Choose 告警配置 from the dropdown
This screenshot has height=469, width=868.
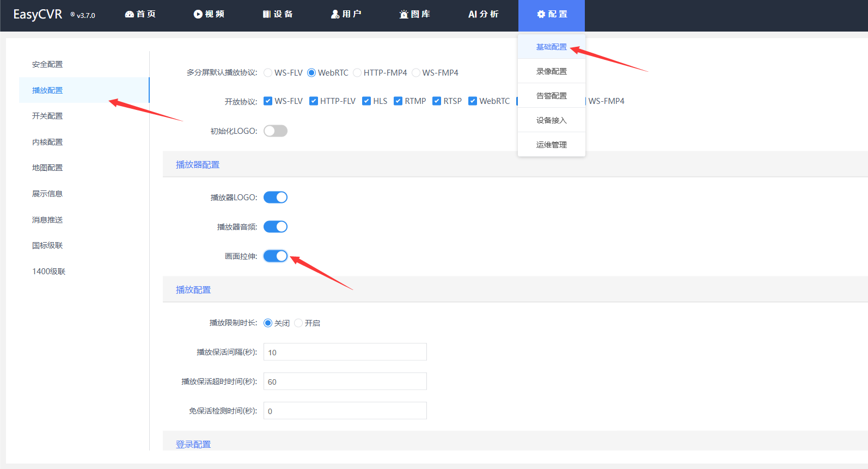pos(552,96)
